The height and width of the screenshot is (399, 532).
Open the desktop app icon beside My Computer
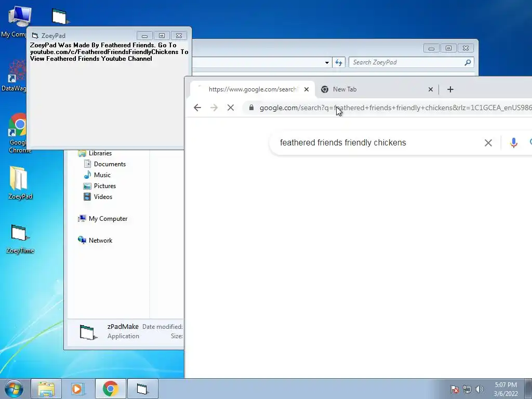point(60,16)
